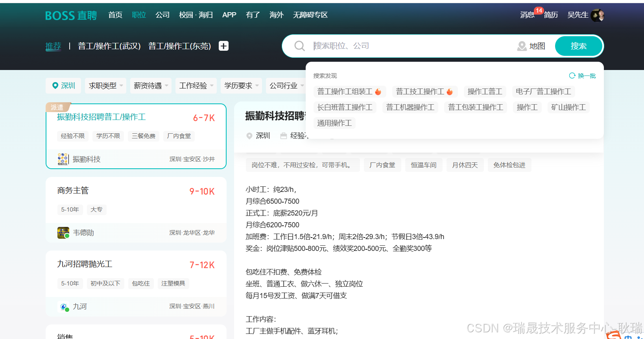Open the 公司行业 dropdown filter
The image size is (644, 339).
point(286,85)
